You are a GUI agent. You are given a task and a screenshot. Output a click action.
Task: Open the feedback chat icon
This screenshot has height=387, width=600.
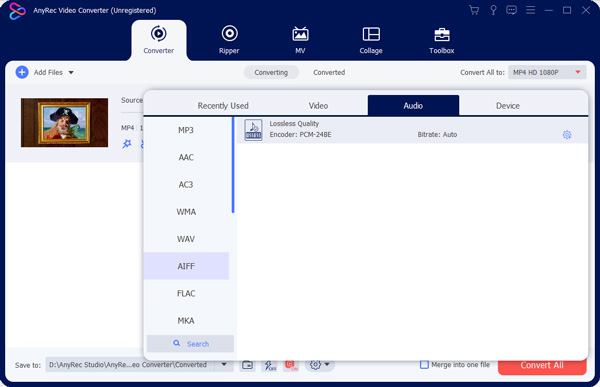(x=512, y=10)
